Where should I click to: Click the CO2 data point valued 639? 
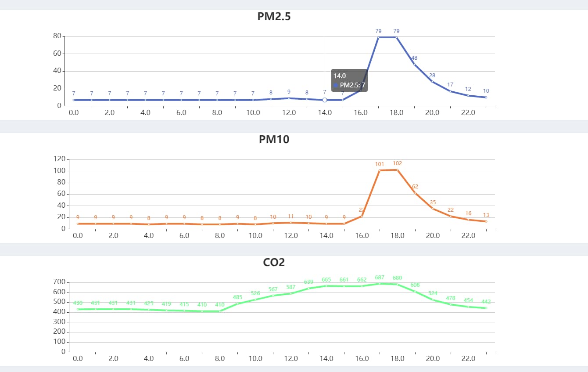pyautogui.click(x=308, y=289)
